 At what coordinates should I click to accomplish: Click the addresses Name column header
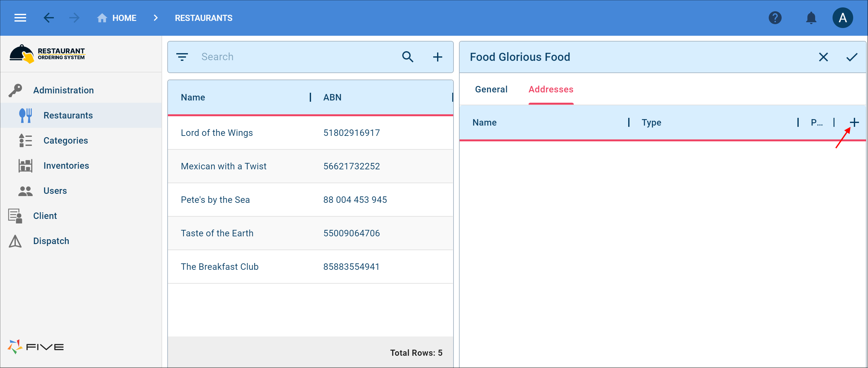(484, 123)
